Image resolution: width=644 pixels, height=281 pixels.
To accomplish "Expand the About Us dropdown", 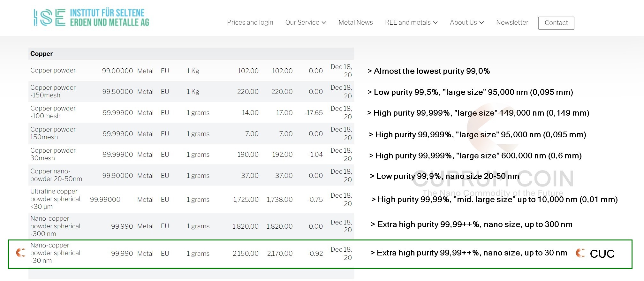I will click(x=466, y=22).
